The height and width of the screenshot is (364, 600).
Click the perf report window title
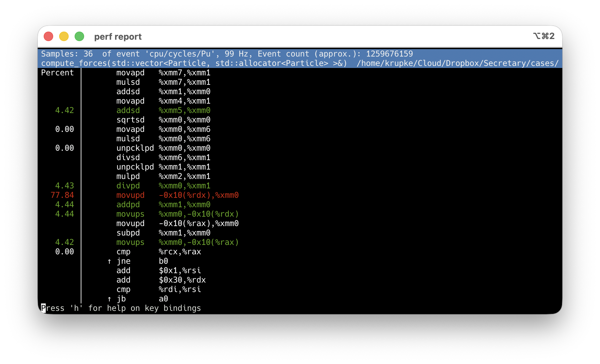[x=118, y=37]
